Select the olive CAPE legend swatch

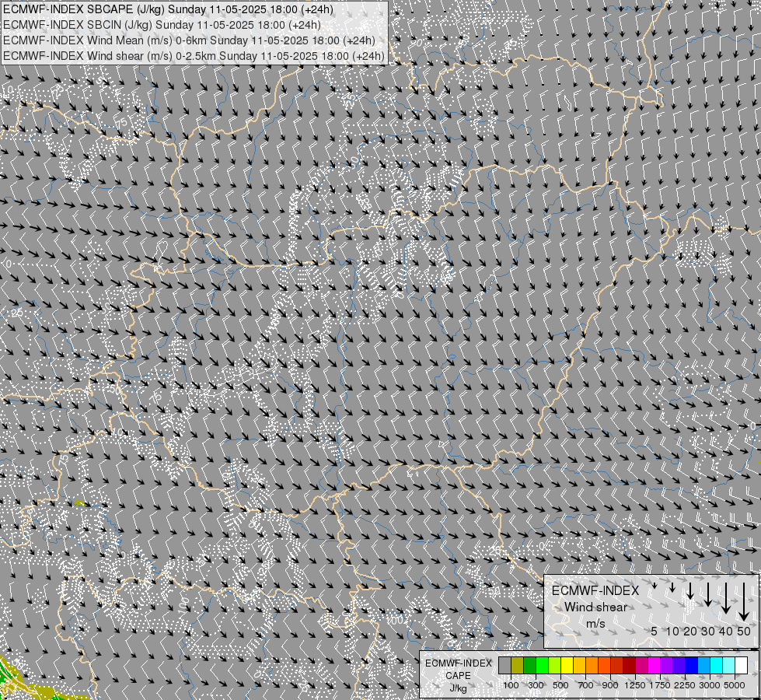(518, 665)
